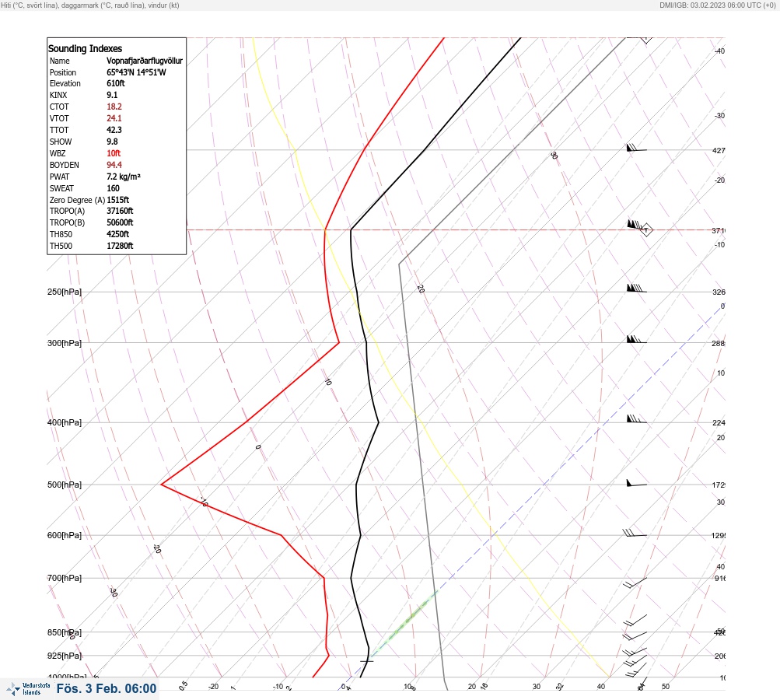Click the wind barb at 600 hPa level
780x700 pixels.
click(635, 534)
